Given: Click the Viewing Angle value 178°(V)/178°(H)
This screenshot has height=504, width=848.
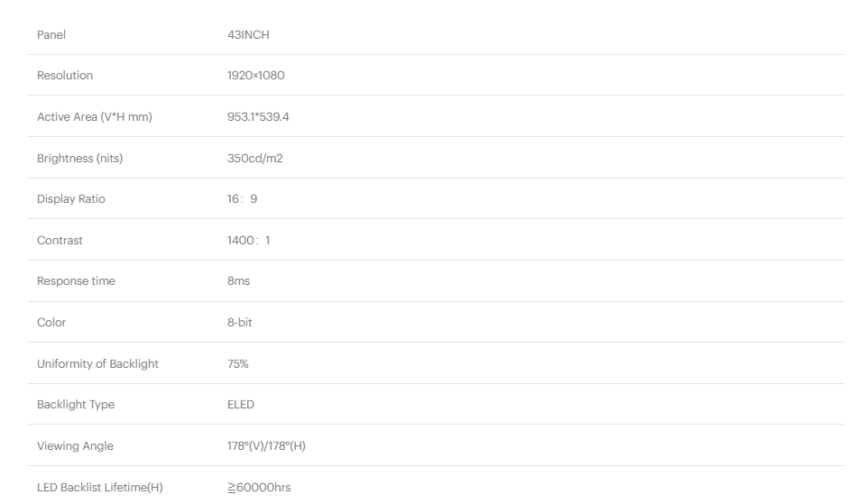Looking at the screenshot, I should [266, 446].
